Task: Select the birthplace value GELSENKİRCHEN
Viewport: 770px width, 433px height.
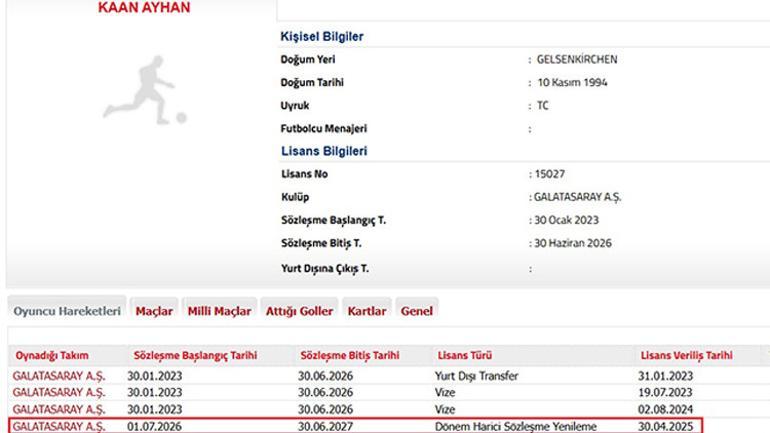Action: pyautogui.click(x=577, y=59)
